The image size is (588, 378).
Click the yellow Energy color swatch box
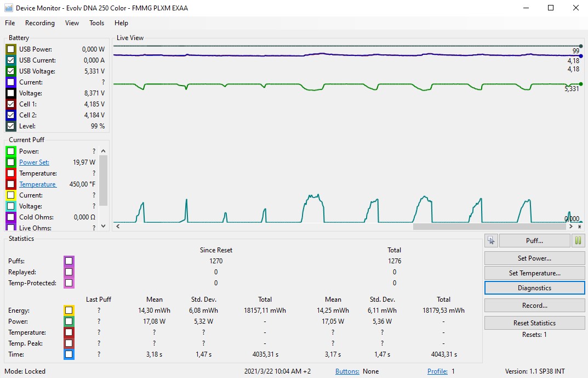pyautogui.click(x=68, y=311)
